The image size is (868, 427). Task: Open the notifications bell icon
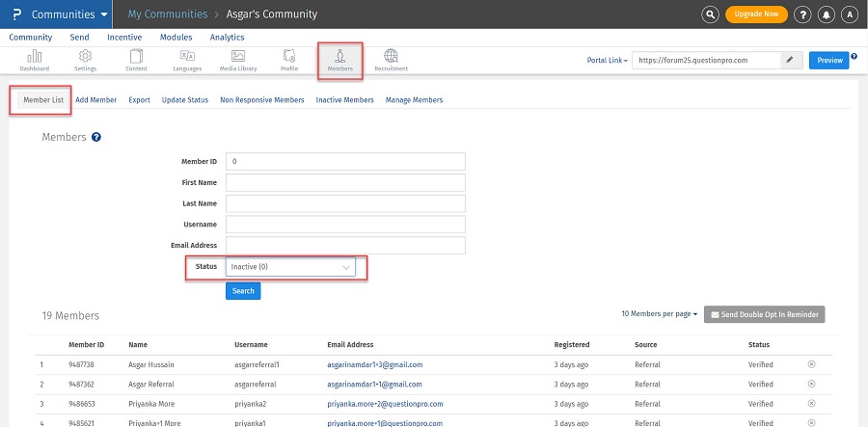tap(827, 14)
